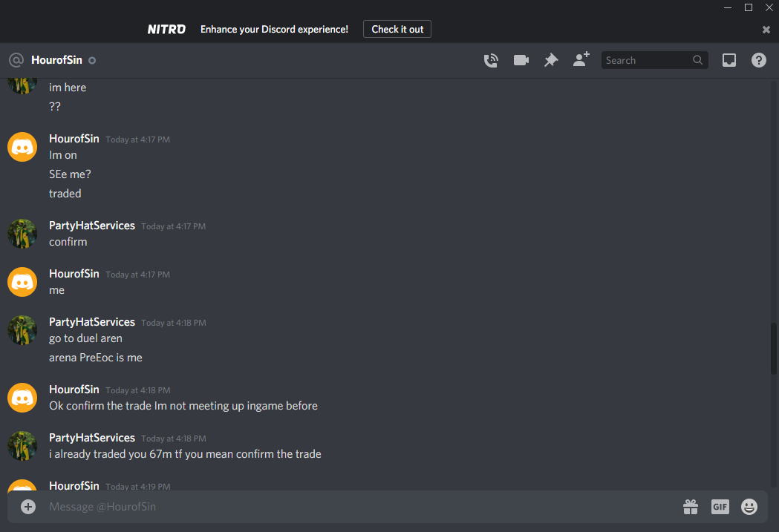Click the plus attach file button
Image resolution: width=779 pixels, height=532 pixels.
28,507
